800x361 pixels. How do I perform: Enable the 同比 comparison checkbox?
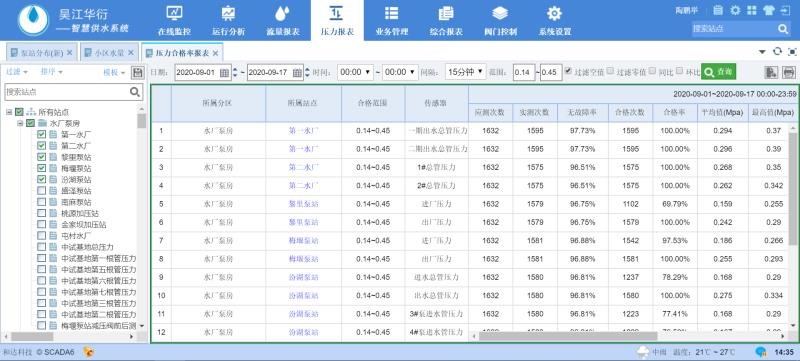click(653, 71)
